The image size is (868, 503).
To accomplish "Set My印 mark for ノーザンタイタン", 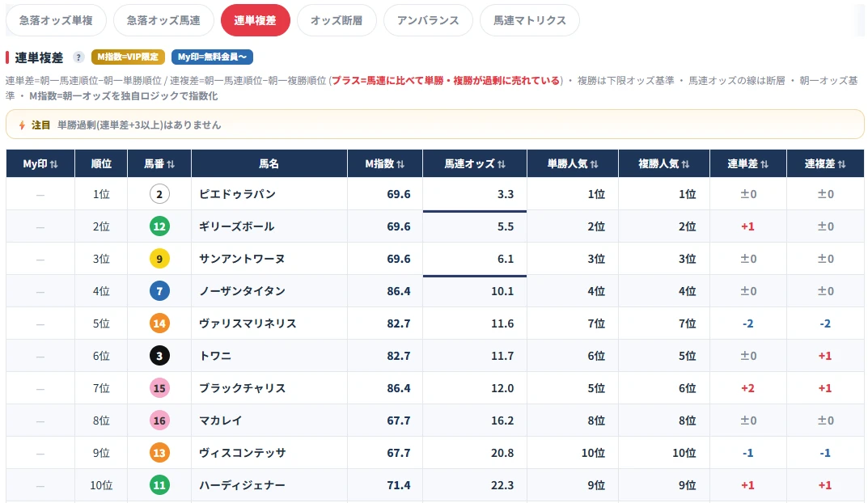I will coord(40,291).
